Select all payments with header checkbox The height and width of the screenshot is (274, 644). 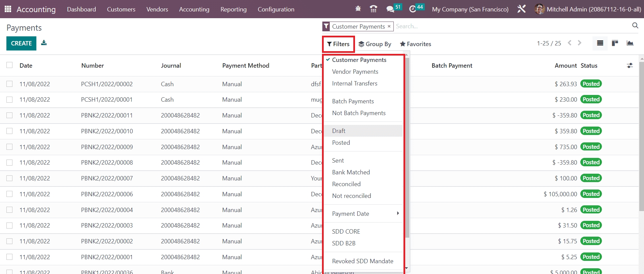click(9, 65)
